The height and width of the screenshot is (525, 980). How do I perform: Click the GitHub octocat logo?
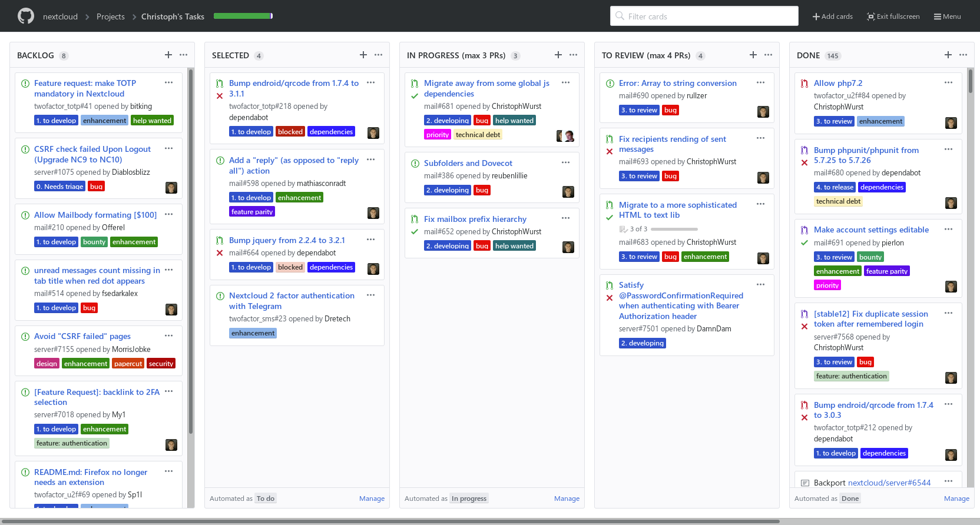tap(26, 16)
